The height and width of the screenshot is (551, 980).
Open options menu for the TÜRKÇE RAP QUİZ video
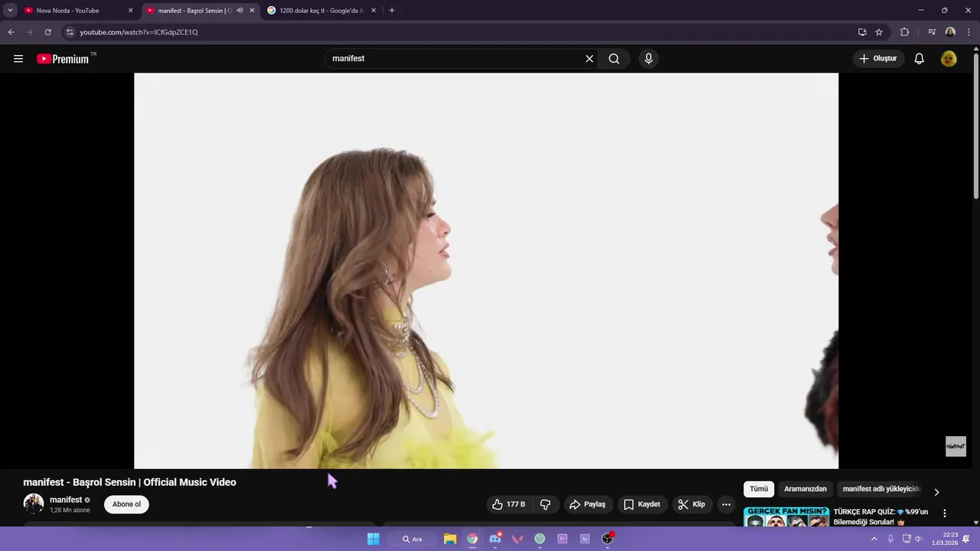[945, 514]
